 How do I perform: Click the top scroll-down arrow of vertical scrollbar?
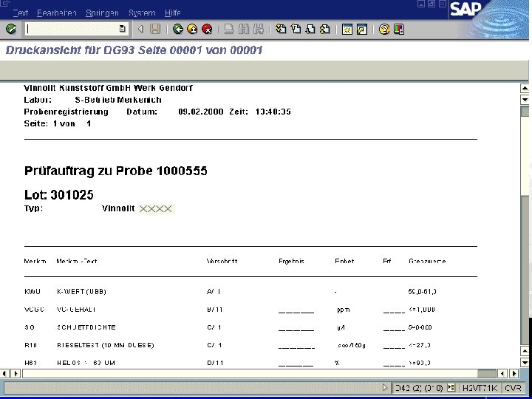click(525, 100)
